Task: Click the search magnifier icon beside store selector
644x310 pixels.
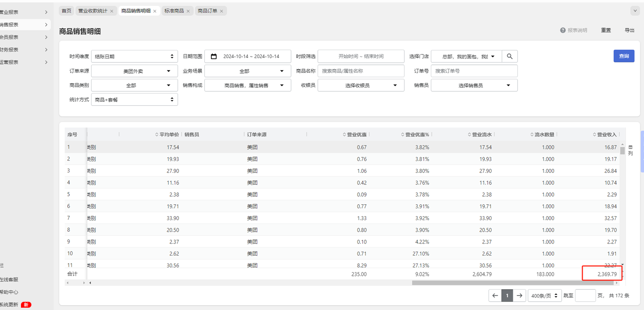Action: click(510, 56)
